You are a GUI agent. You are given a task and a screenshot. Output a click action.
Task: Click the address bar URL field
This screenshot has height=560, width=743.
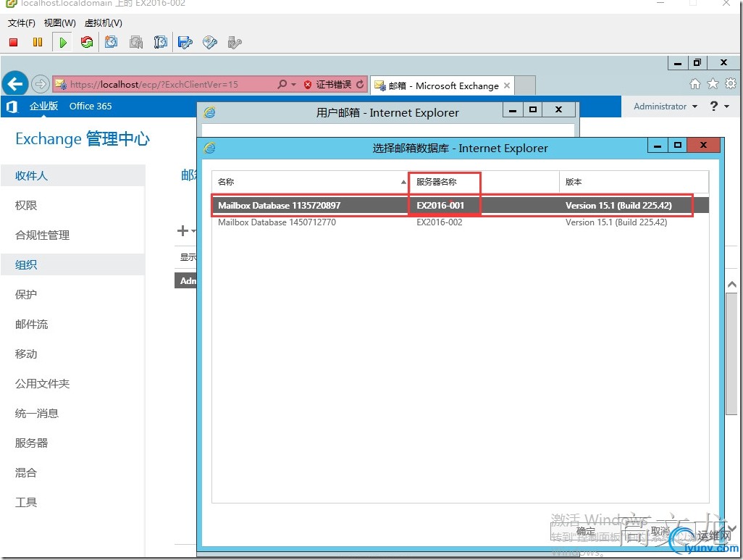164,85
